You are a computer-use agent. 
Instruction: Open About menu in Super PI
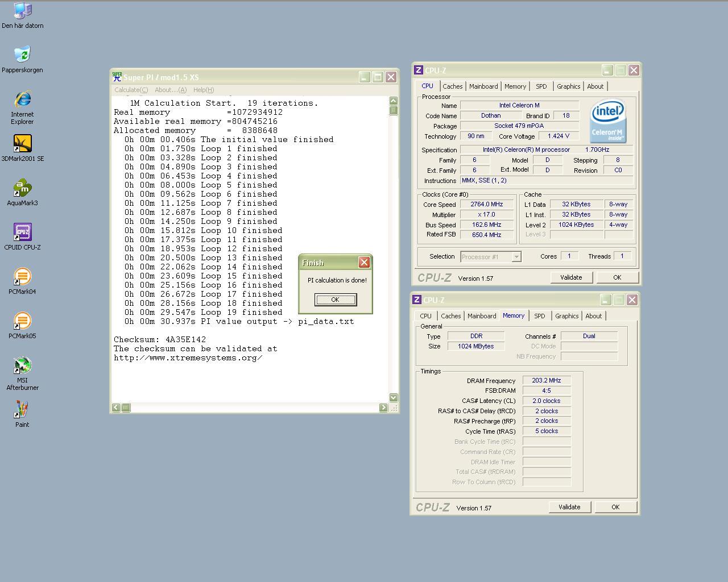[x=171, y=90]
